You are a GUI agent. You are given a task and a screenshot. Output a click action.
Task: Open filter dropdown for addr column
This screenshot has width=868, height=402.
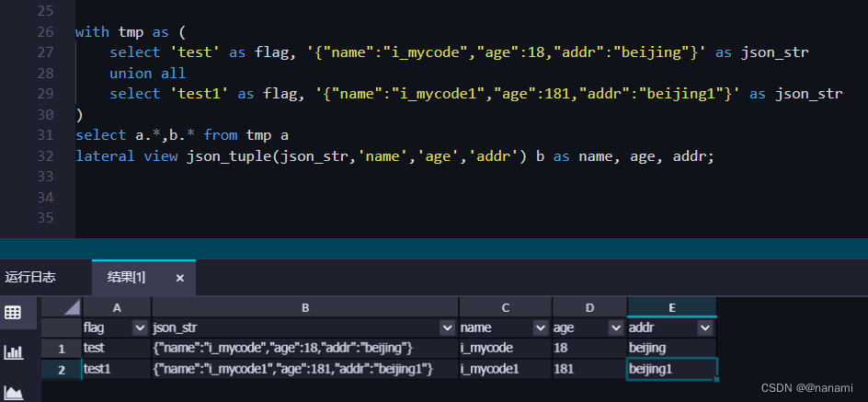pyautogui.click(x=704, y=327)
